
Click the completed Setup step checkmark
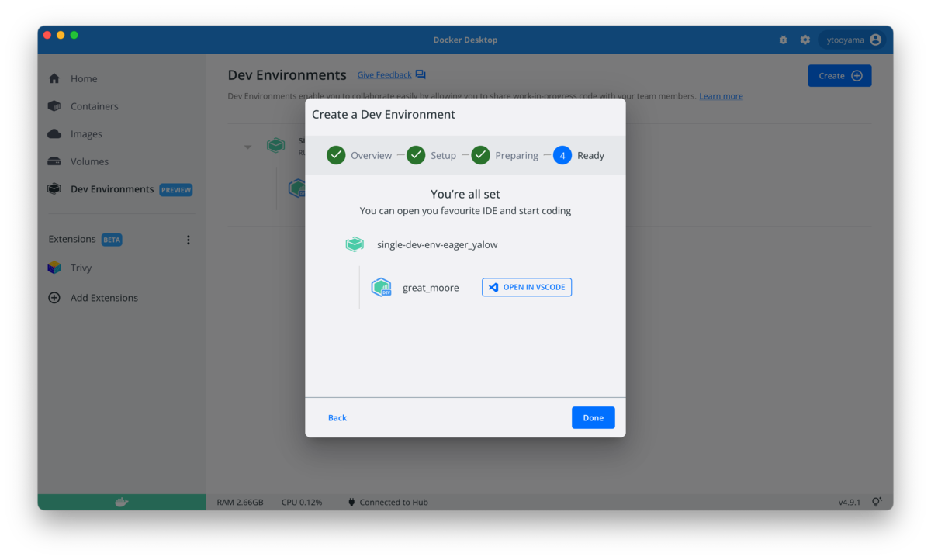pos(416,155)
